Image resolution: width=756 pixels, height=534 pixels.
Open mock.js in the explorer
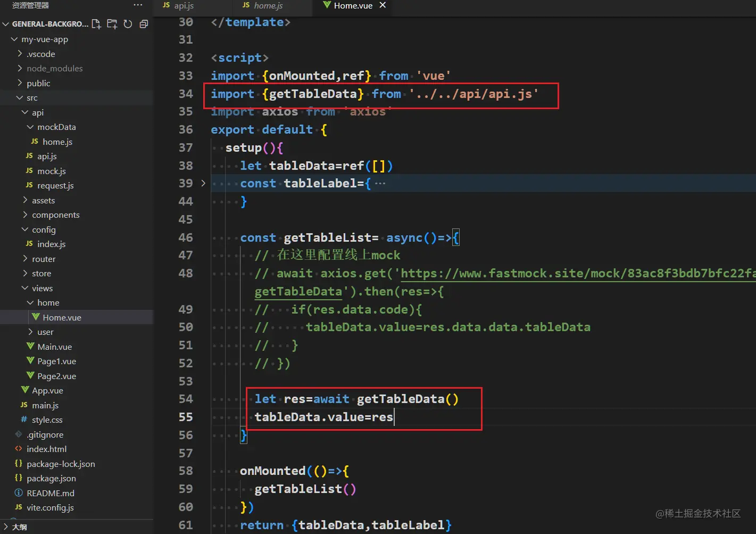(52, 171)
